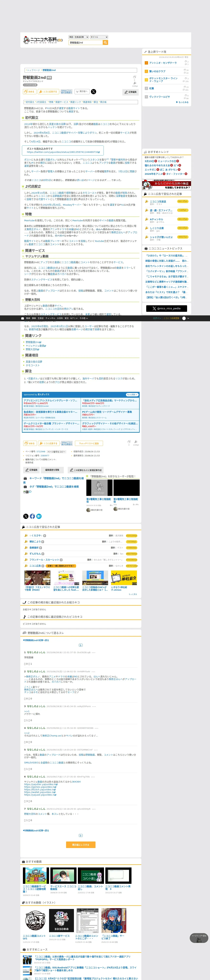Click megaphone icon beside ずんだもん
The height and width of the screenshot is (980, 210).
click(x=26, y=554)
